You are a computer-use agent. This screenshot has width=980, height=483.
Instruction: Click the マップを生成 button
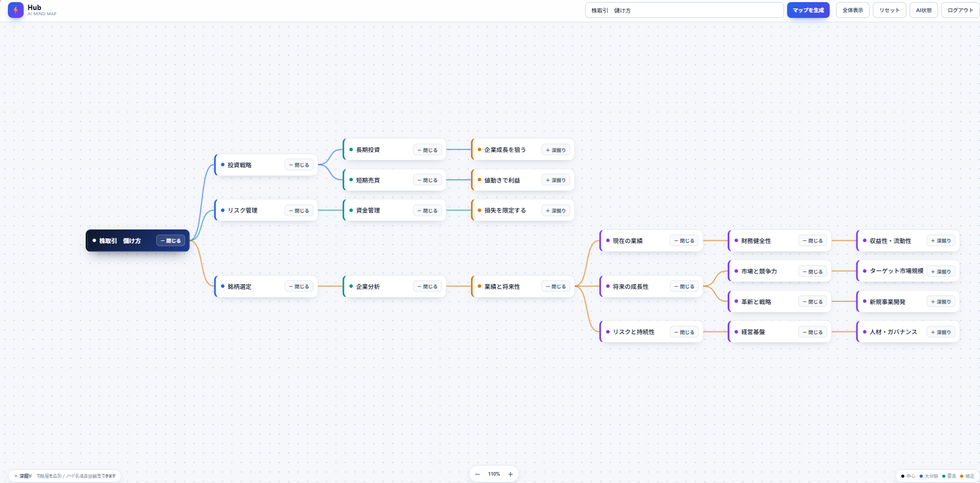808,10
